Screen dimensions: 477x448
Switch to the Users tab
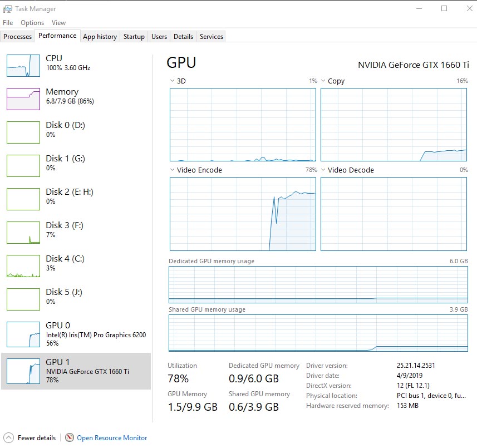click(x=159, y=37)
